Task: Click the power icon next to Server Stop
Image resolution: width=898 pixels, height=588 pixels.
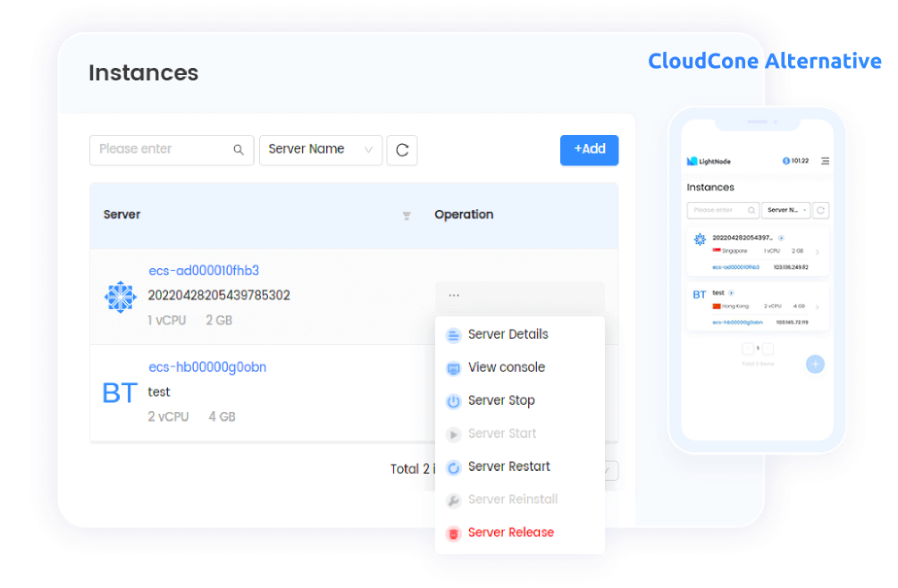Action: 453,400
